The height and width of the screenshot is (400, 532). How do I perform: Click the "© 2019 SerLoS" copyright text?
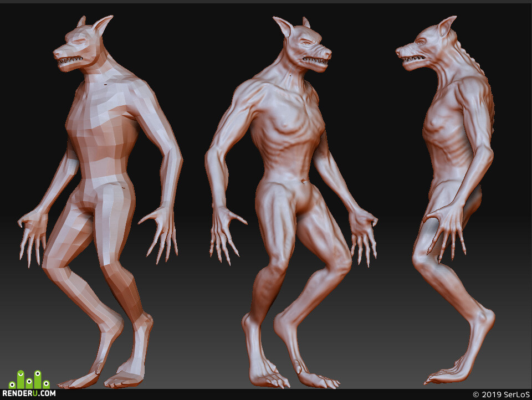501,394
